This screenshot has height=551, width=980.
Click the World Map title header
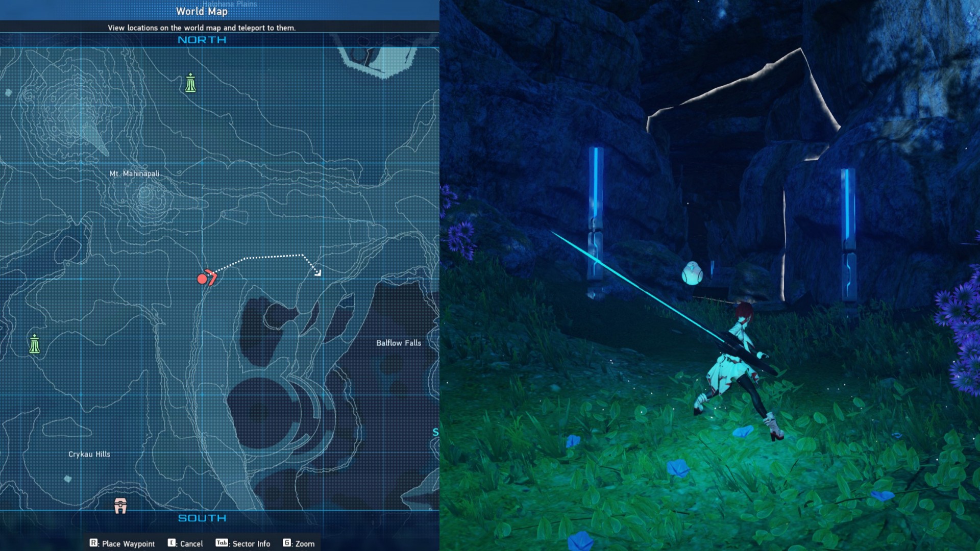pyautogui.click(x=202, y=11)
